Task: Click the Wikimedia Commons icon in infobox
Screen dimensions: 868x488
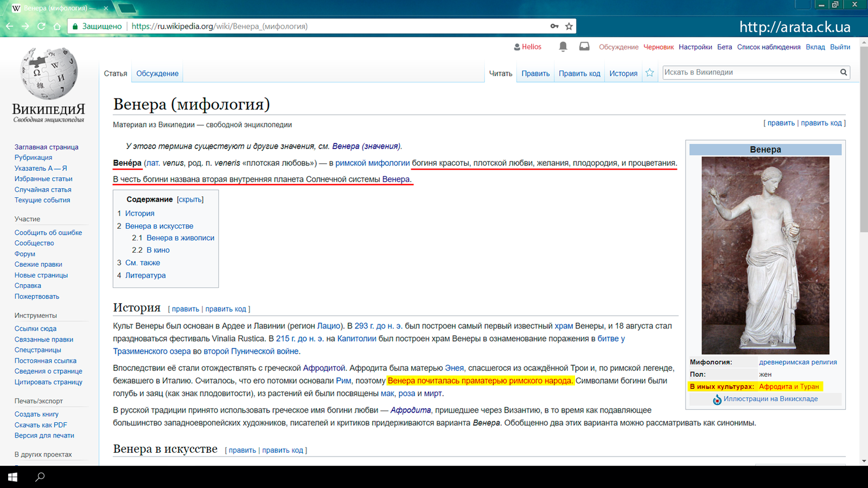Action: 717,400
